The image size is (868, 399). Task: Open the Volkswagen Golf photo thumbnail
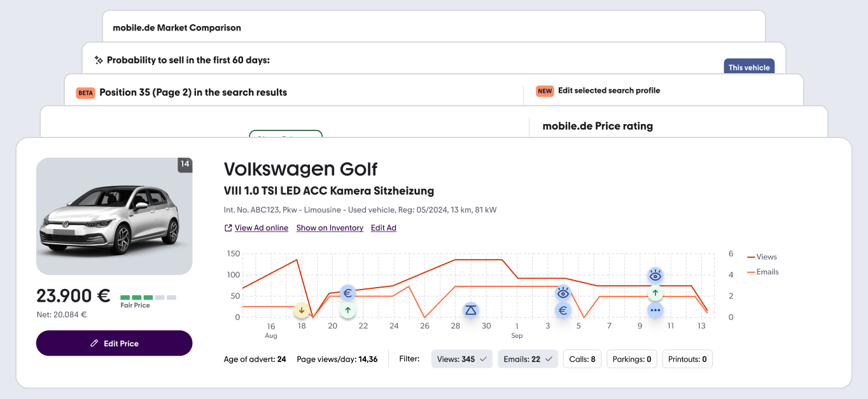(x=114, y=216)
